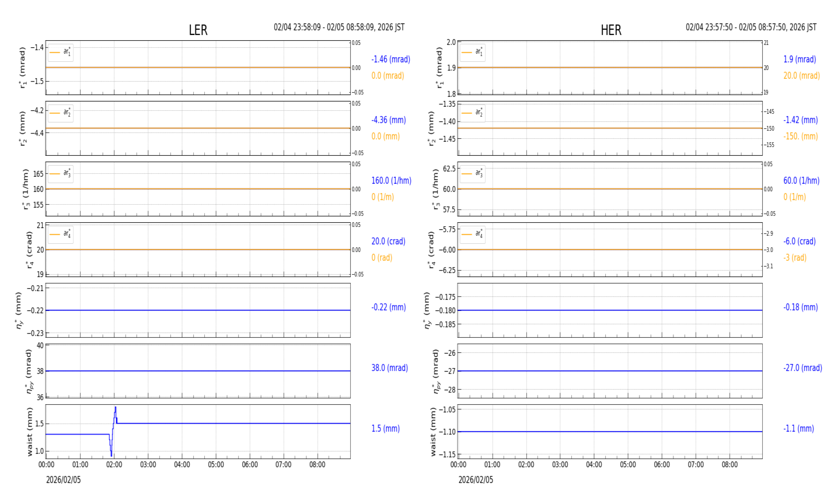
Task: Click the ∂r2* legend in the LER panel
Action: point(61,113)
